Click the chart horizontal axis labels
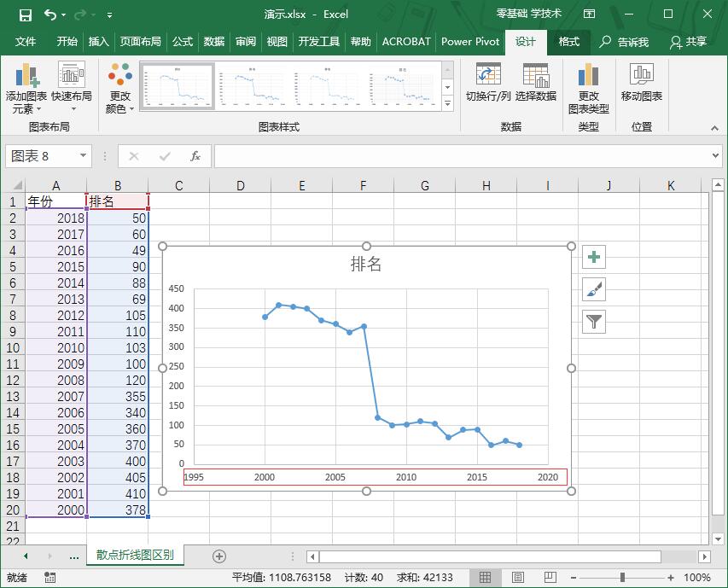 376,477
